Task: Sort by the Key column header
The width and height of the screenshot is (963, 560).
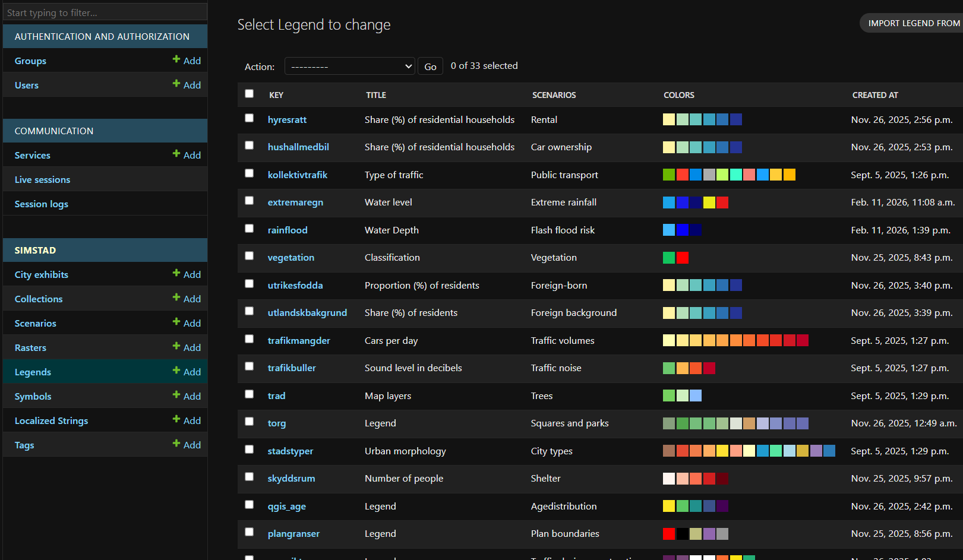Action: 276,95
